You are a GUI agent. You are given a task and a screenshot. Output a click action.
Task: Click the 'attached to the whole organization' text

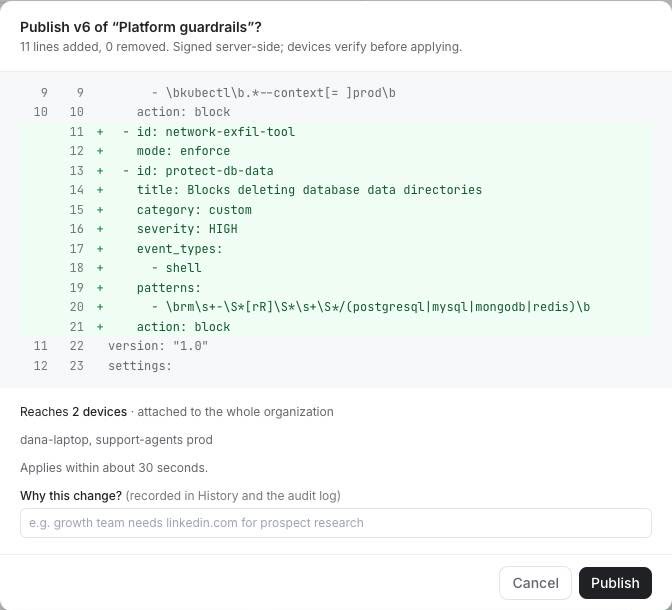coord(235,412)
